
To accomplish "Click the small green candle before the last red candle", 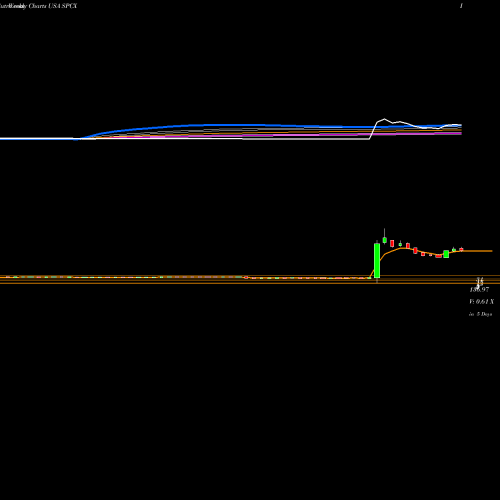I will [454, 250].
